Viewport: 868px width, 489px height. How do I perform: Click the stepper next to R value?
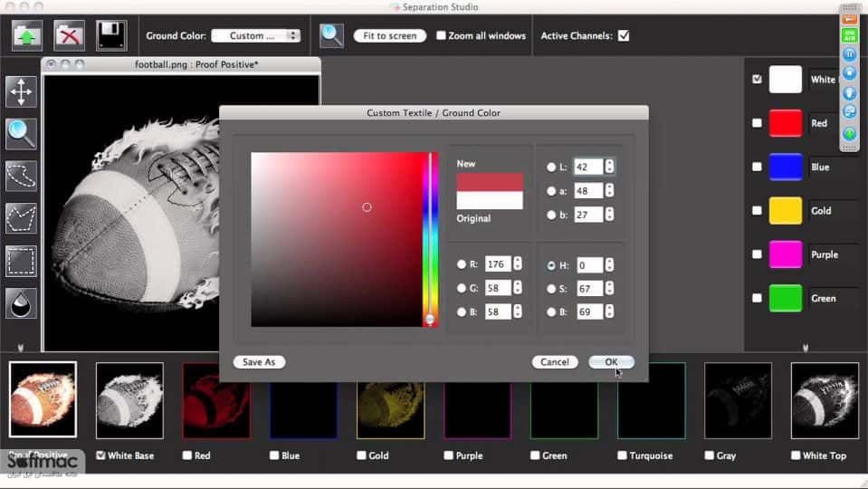(517, 264)
